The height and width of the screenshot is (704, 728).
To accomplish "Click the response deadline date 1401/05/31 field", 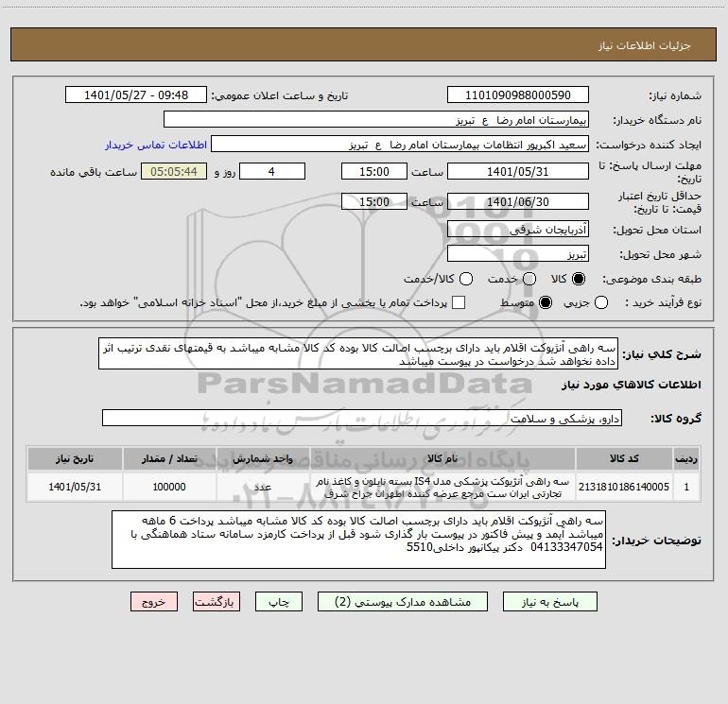I will coord(518,171).
